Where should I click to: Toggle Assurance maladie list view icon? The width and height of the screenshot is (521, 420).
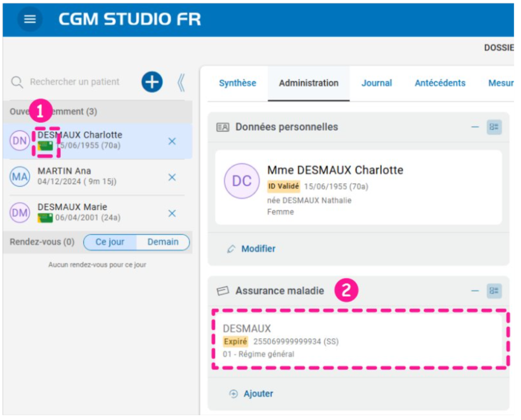(x=494, y=291)
